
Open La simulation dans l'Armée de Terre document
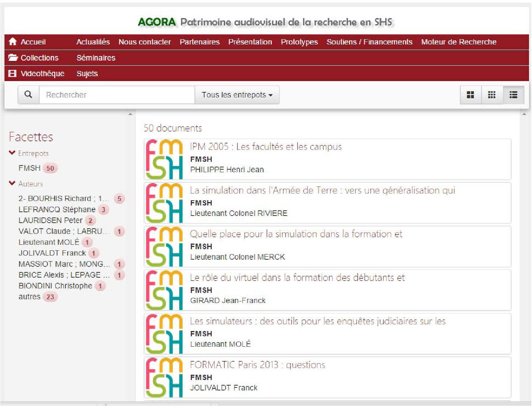click(x=323, y=191)
